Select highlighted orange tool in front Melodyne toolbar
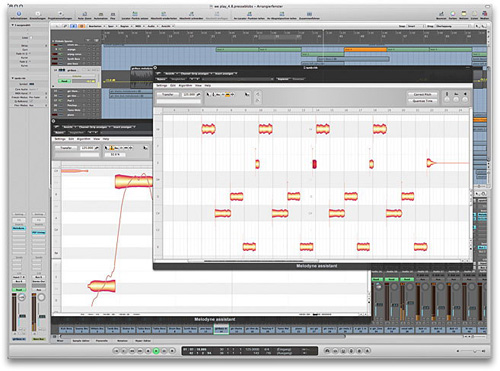500x371 pixels. click(x=228, y=95)
